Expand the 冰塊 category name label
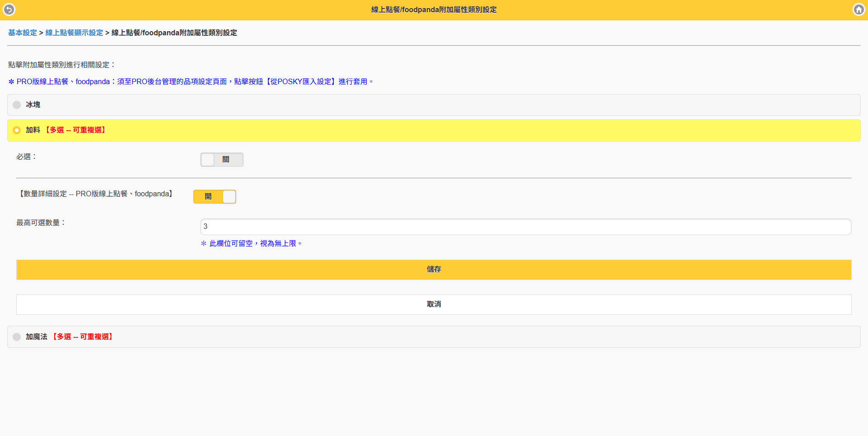 (33, 104)
